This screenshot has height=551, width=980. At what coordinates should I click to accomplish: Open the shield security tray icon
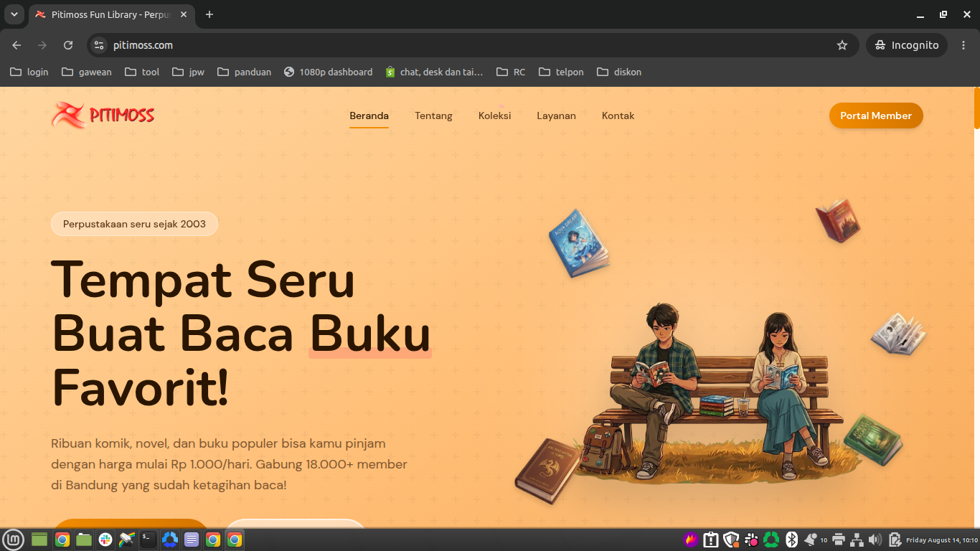(x=731, y=540)
